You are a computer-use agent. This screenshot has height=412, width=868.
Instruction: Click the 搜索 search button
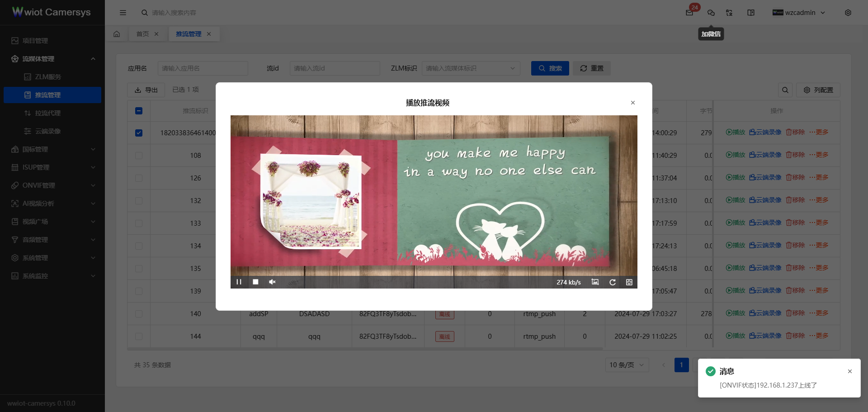550,68
